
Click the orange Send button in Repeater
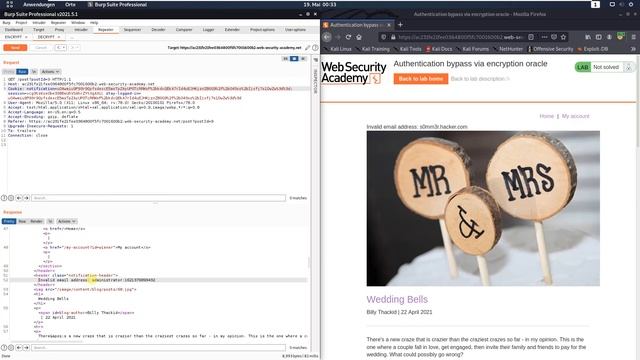point(15,48)
